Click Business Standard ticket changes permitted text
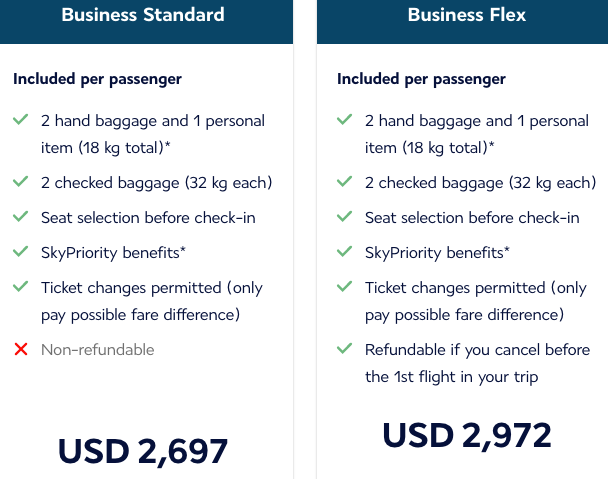608x479 pixels. [152, 301]
